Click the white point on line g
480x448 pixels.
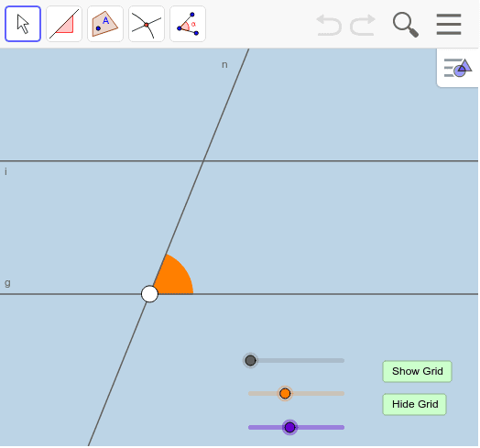(x=149, y=294)
